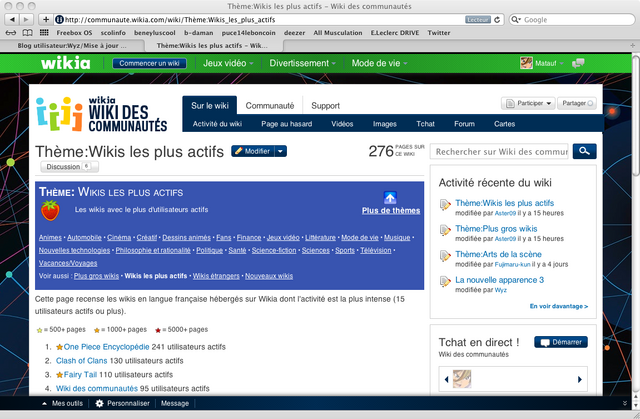This screenshot has height=419, width=640.
Task: Open Clash of Clans link
Action: [x=81, y=361]
